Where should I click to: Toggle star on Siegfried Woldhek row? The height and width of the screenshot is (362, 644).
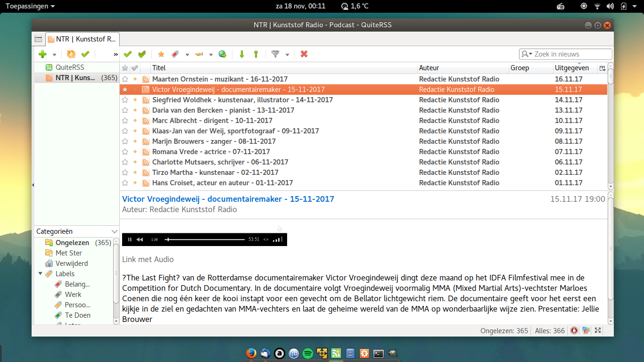coord(125,100)
